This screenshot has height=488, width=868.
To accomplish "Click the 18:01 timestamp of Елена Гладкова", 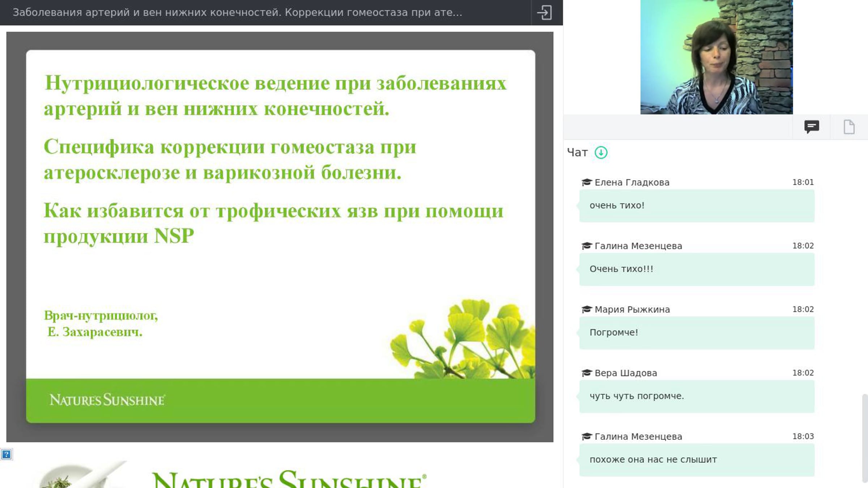I will click(x=803, y=182).
